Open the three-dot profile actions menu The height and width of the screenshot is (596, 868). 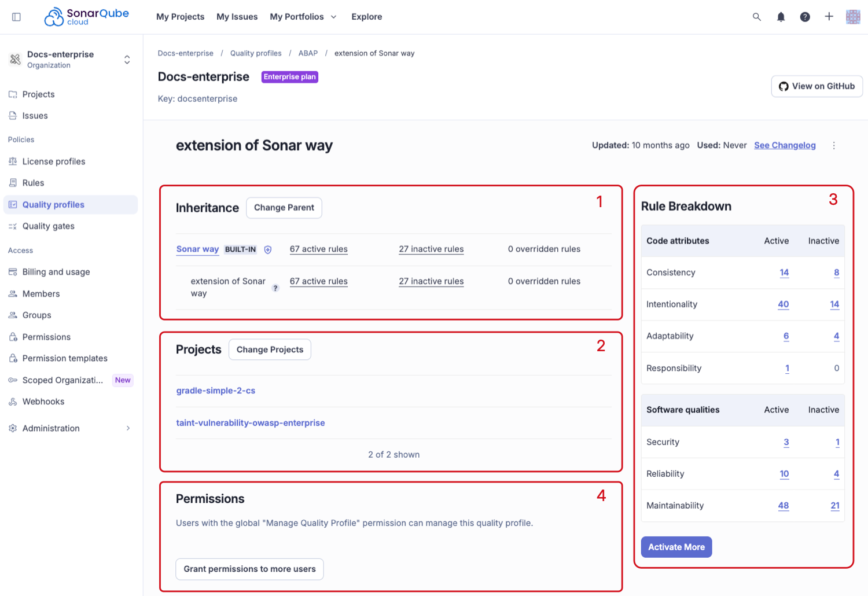pos(834,146)
